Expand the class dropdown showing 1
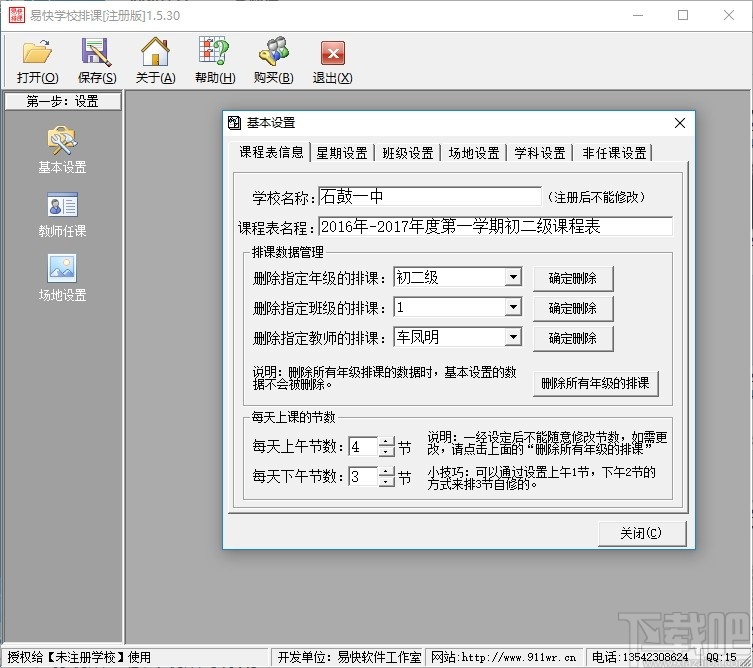This screenshot has width=753, height=668. click(x=513, y=307)
